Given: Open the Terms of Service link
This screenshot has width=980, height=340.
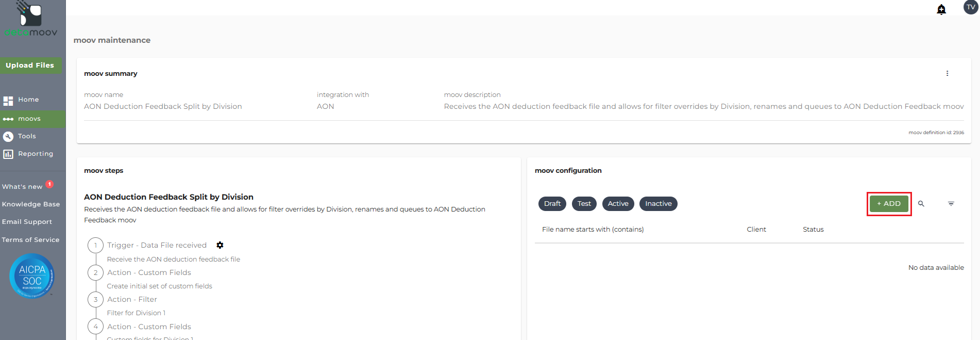Looking at the screenshot, I should [x=30, y=240].
